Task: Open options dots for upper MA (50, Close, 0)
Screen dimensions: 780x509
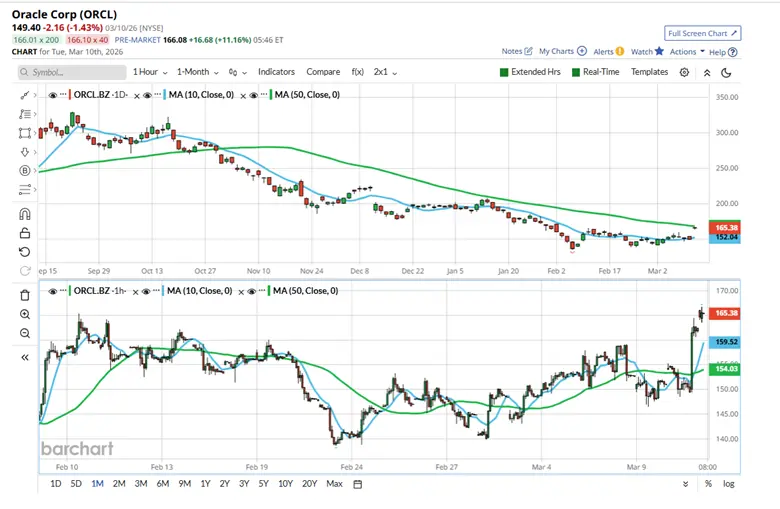Action: 264,94
